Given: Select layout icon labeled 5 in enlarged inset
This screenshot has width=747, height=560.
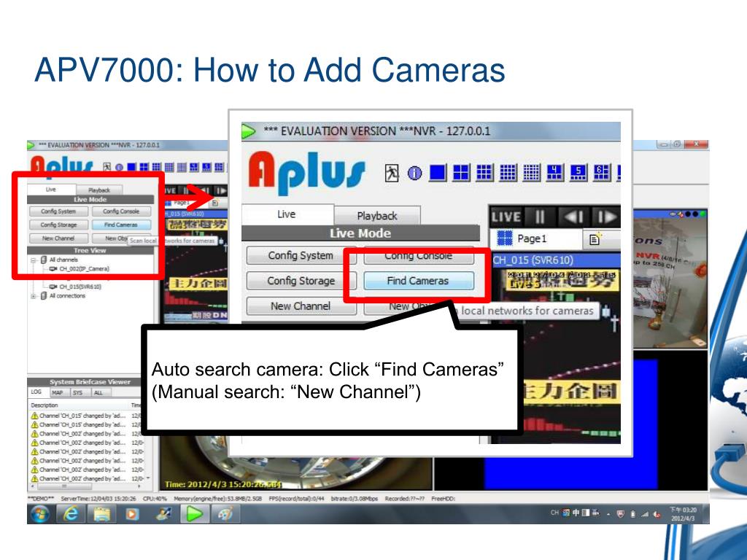Looking at the screenshot, I should (578, 172).
